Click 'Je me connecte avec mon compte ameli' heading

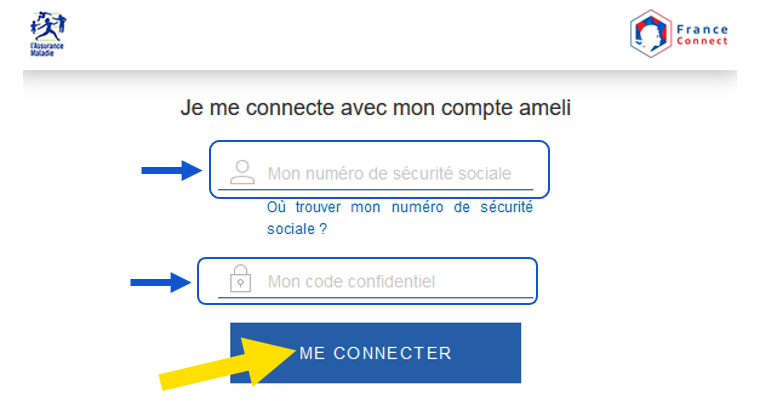375,108
